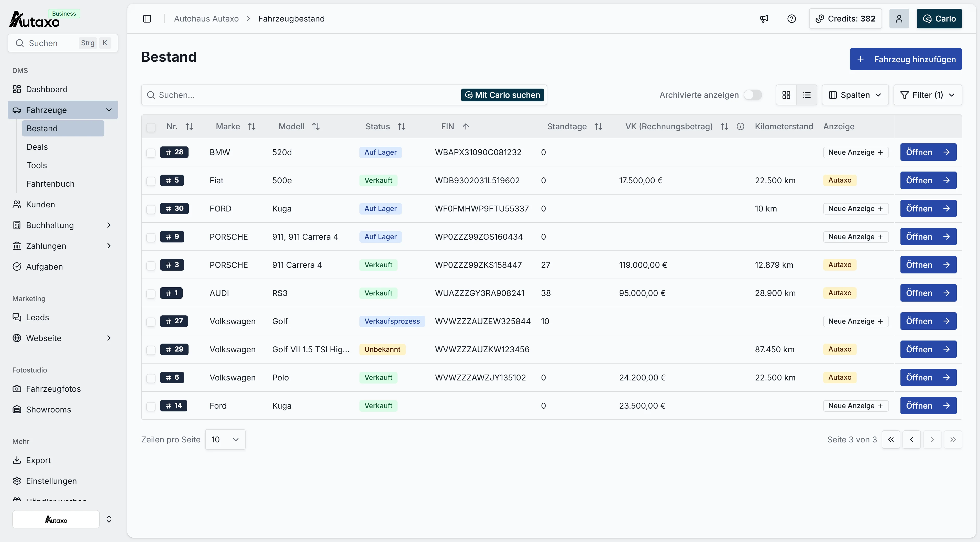The height and width of the screenshot is (542, 980).
Task: Go to the previous page
Action: [911, 440]
